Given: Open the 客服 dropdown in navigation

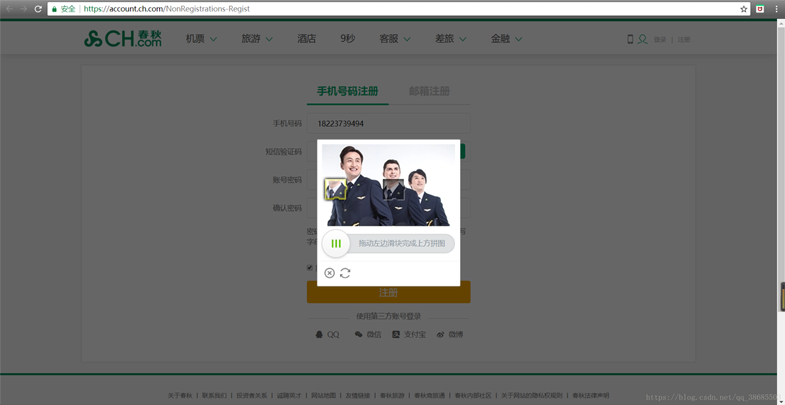Looking at the screenshot, I should point(394,39).
